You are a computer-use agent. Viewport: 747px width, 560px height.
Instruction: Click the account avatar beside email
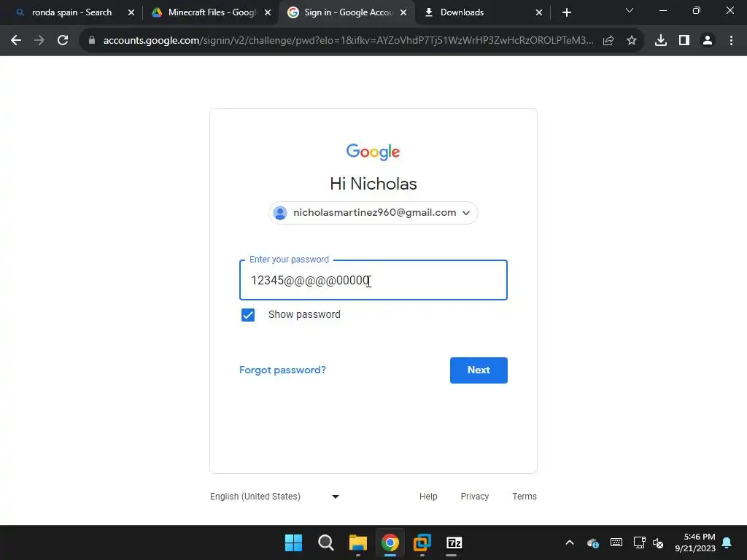point(280,213)
